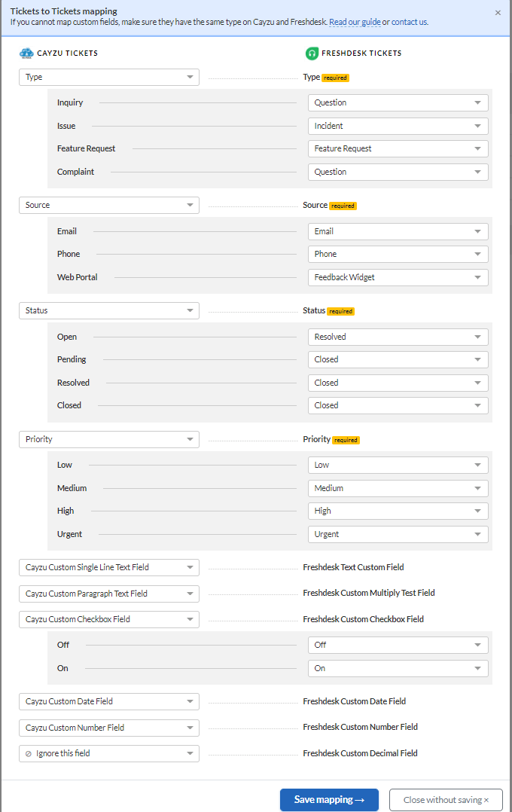Open the Freshdesk dropdown for Email source
This screenshot has width=512, height=812.
pyautogui.click(x=398, y=231)
